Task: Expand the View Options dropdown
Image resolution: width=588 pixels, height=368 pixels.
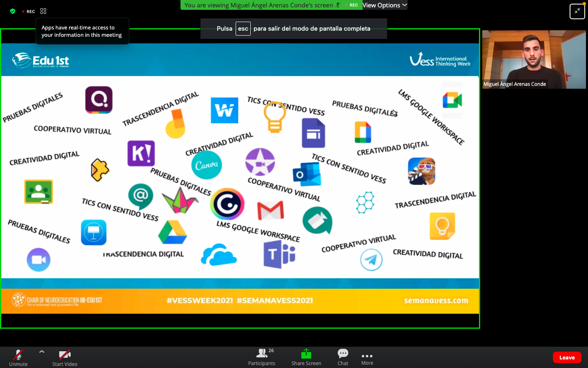Action: tap(384, 5)
